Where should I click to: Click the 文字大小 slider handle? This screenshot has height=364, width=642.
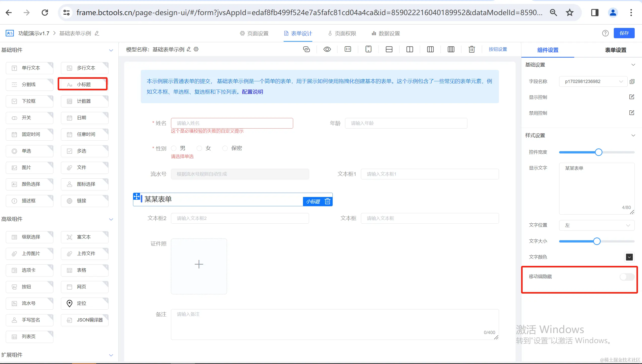597,241
